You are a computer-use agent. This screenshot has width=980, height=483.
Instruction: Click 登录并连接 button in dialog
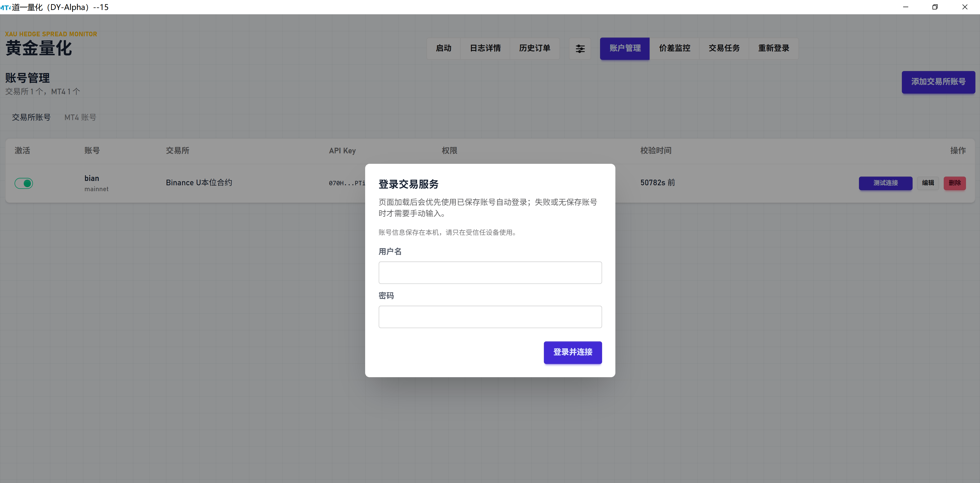pyautogui.click(x=572, y=352)
